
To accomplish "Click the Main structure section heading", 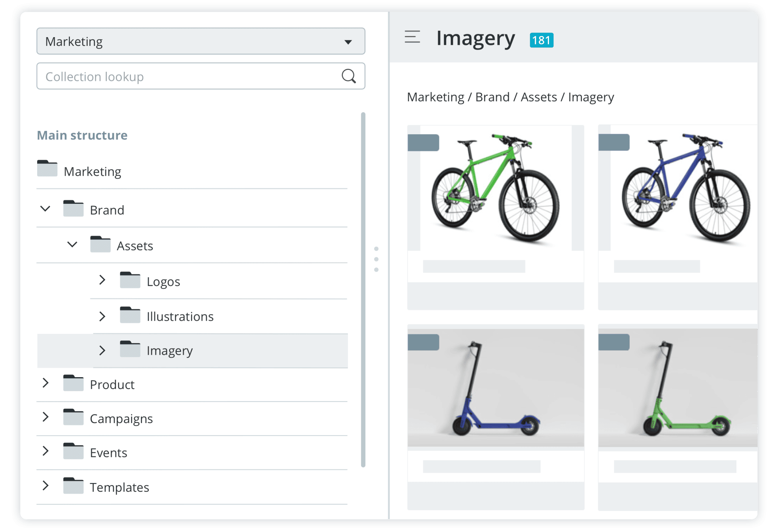I will coord(82,135).
